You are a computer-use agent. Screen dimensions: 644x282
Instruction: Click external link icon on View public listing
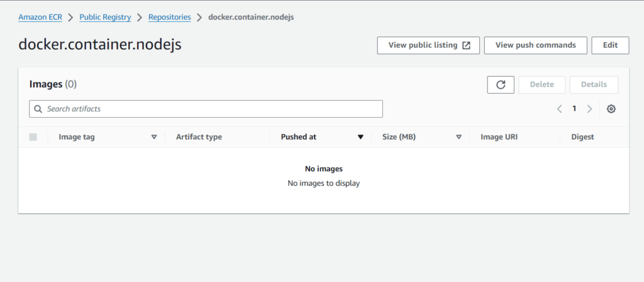(x=466, y=45)
